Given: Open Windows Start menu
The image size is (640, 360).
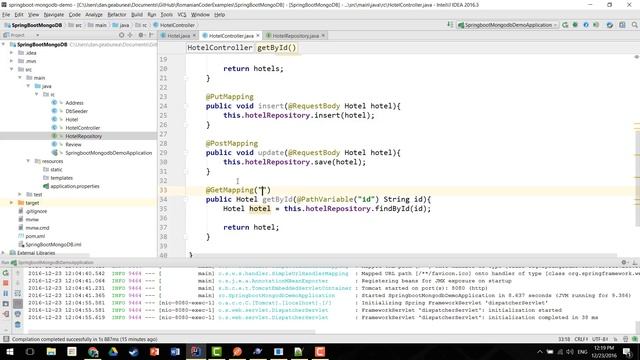Looking at the screenshot, I should click(9, 351).
